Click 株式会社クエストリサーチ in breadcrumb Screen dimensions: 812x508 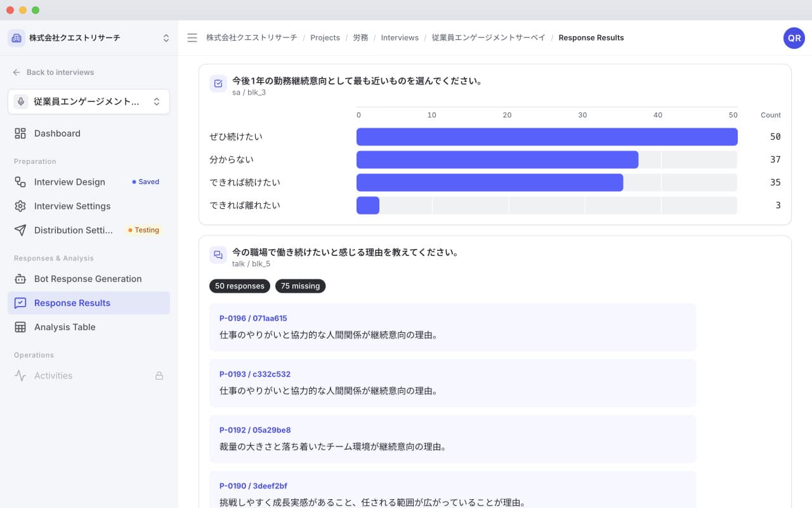251,38
